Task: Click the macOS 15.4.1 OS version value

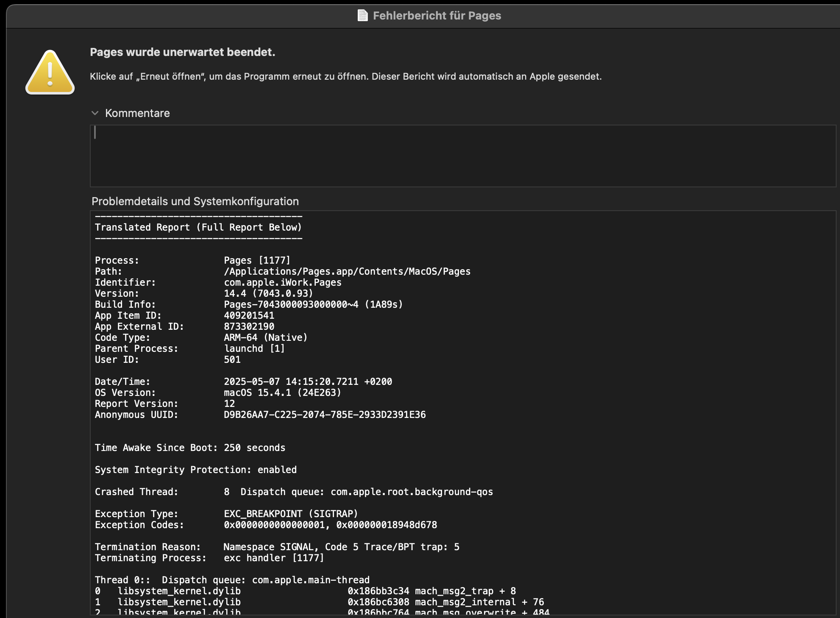Action: 282,393
